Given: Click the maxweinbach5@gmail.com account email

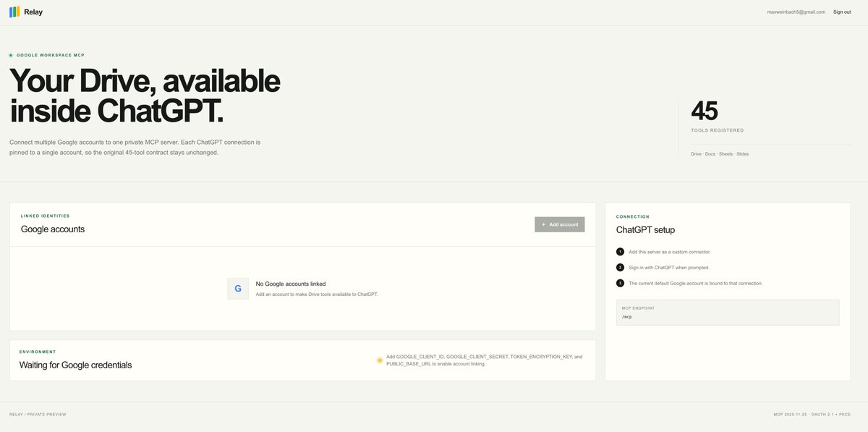Looking at the screenshot, I should pyautogui.click(x=796, y=12).
